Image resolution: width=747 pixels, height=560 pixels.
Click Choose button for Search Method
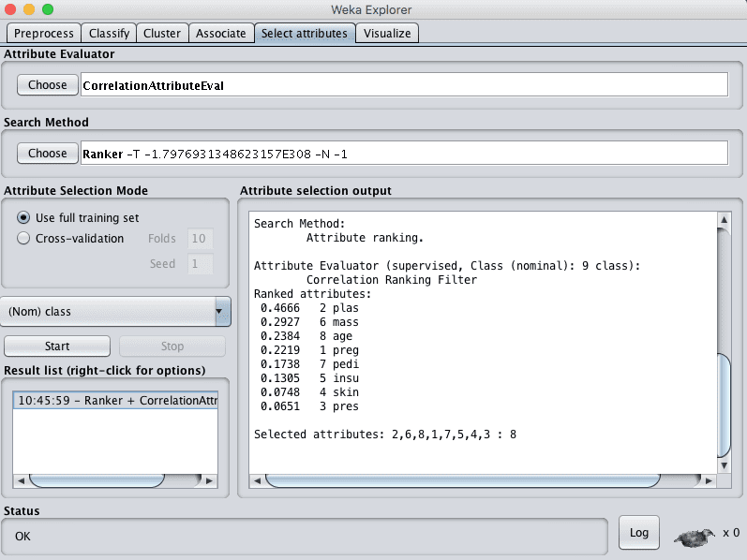pyautogui.click(x=47, y=154)
